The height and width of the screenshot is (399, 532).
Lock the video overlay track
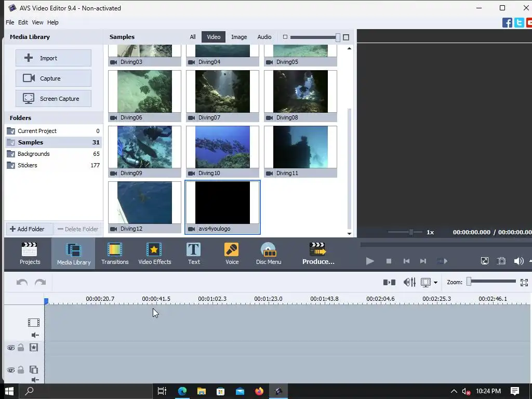click(21, 369)
